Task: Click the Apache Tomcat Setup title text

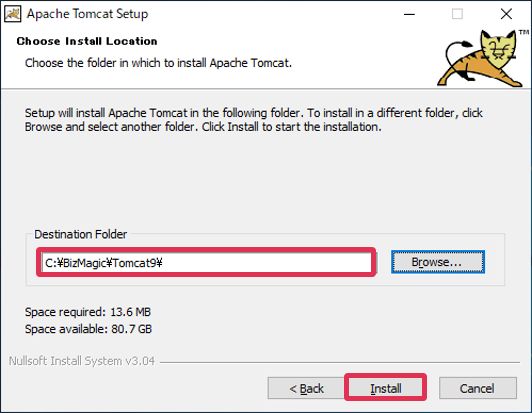Action: tap(88, 14)
